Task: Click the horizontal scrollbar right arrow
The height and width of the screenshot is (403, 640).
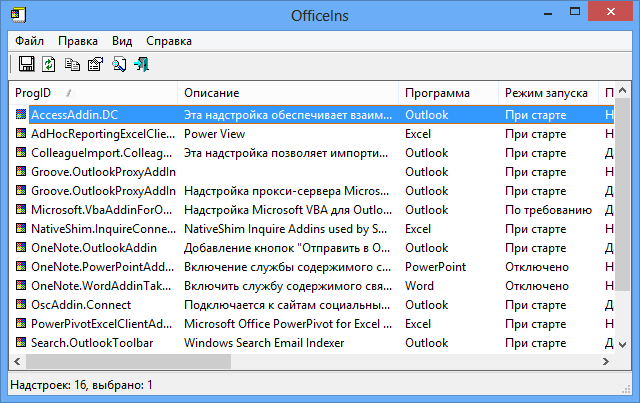Action: tap(606, 361)
